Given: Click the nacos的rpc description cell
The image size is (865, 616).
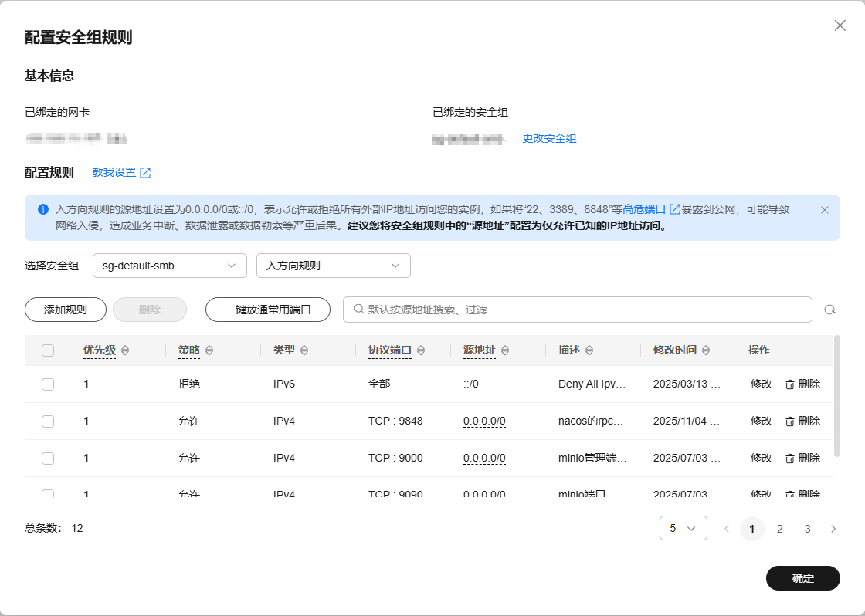Looking at the screenshot, I should coord(591,421).
